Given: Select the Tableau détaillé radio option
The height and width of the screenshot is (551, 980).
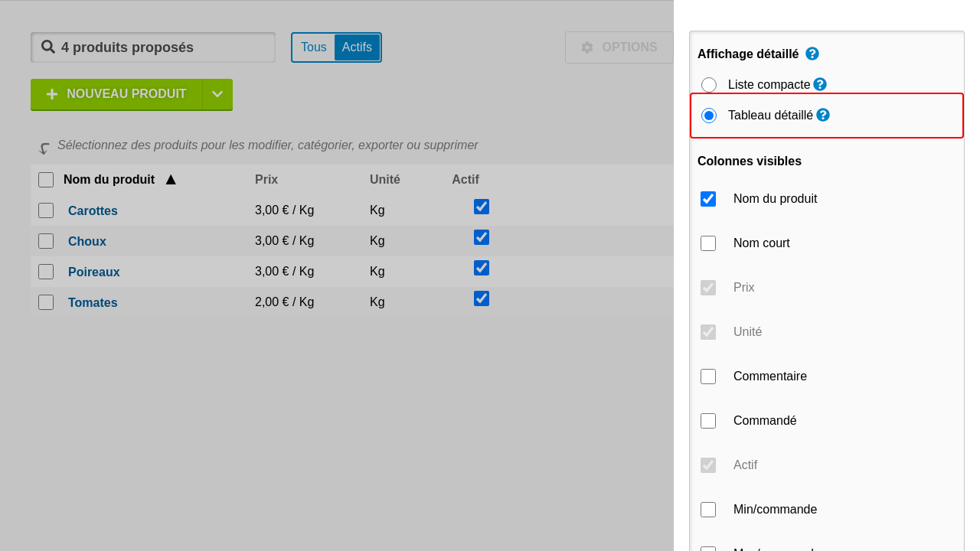Looking at the screenshot, I should tap(709, 116).
